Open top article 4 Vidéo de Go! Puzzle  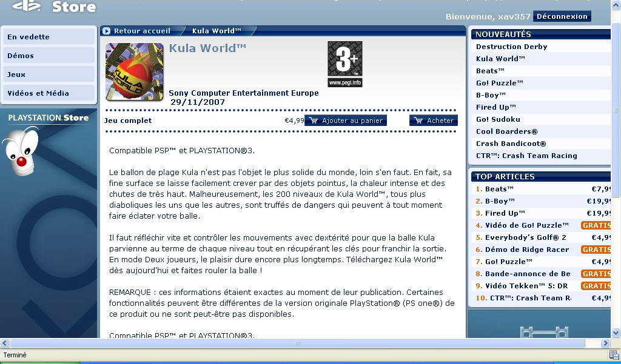527,225
